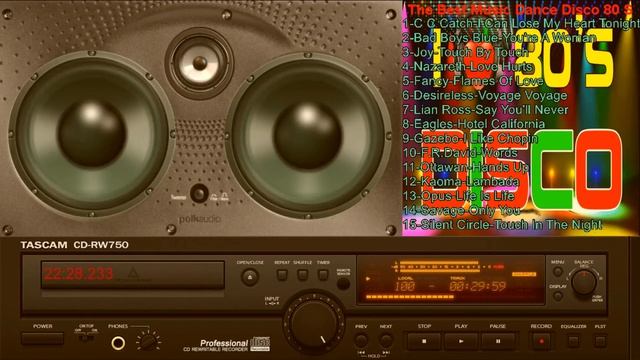Click the polkaudio logo on the speaker
Viewport: 640px width, 360px height.
point(200,219)
